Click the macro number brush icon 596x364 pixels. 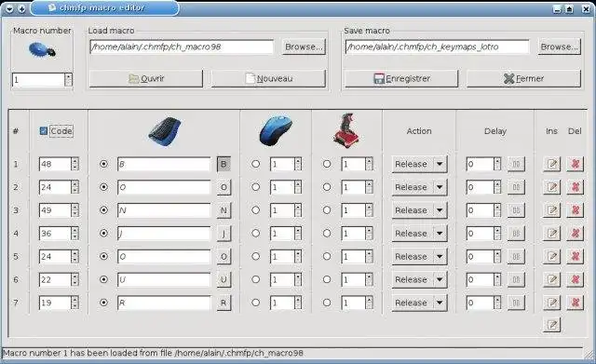[x=42, y=50]
